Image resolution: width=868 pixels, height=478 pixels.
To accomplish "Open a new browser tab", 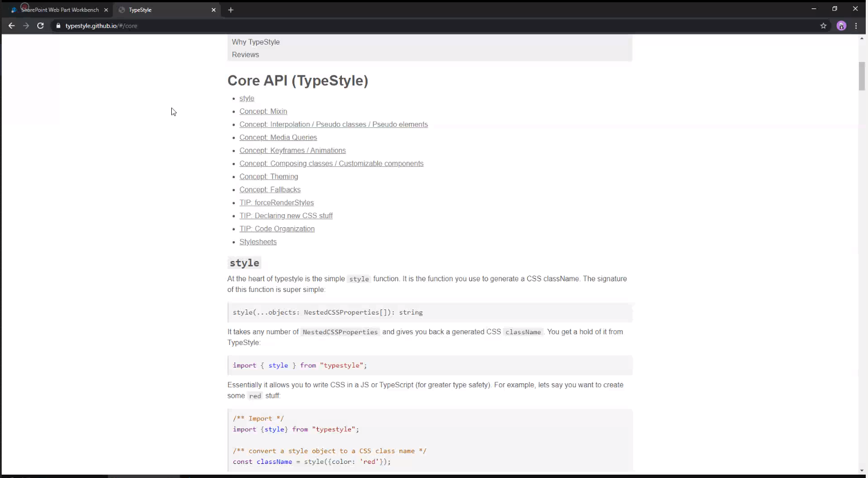I will pos(231,10).
